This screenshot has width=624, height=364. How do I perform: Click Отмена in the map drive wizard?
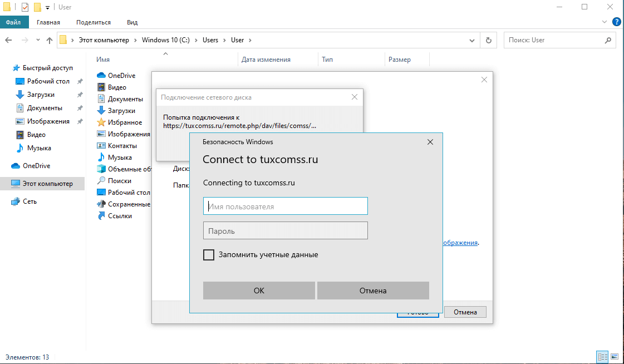tap(465, 312)
